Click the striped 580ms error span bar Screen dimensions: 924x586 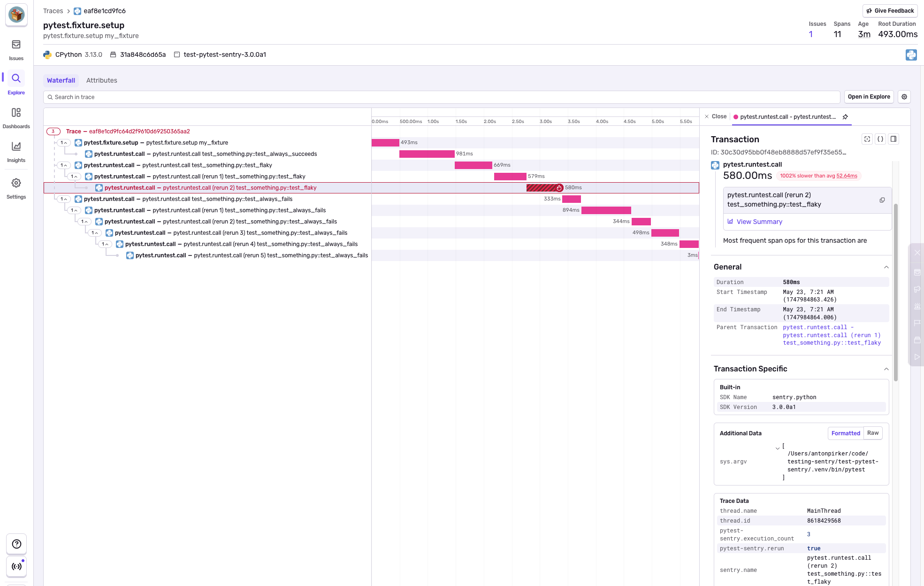[x=544, y=188]
